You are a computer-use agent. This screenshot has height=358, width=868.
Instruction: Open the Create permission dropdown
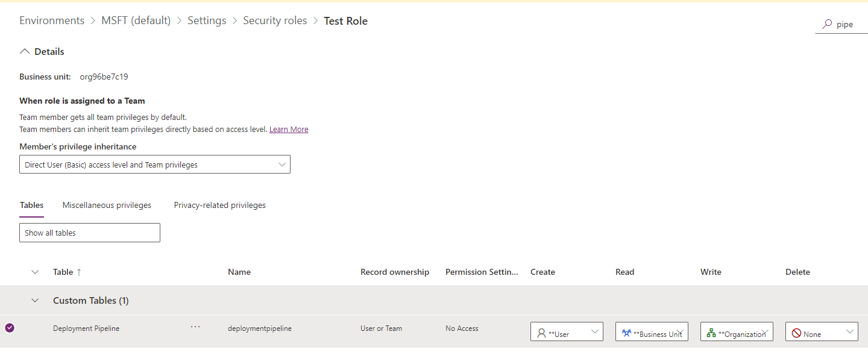click(595, 331)
